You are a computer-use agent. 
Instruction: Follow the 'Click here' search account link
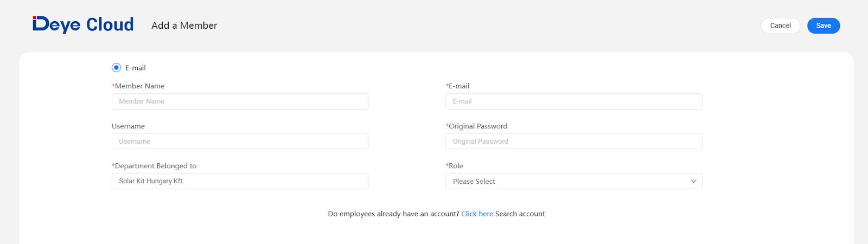pyautogui.click(x=477, y=214)
